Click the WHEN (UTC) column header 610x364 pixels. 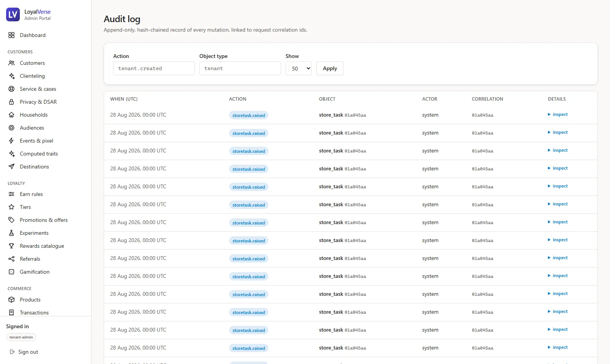124,99
